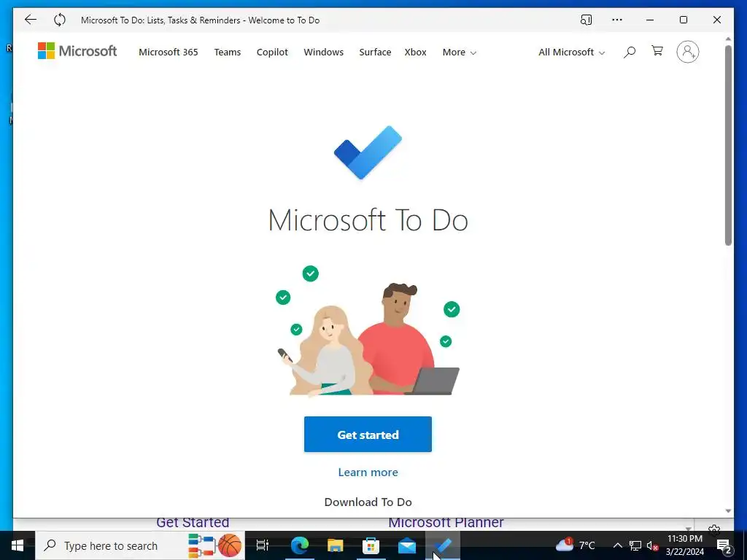747x560 pixels.
Task: Open the Surface navigation link
Action: [375, 52]
